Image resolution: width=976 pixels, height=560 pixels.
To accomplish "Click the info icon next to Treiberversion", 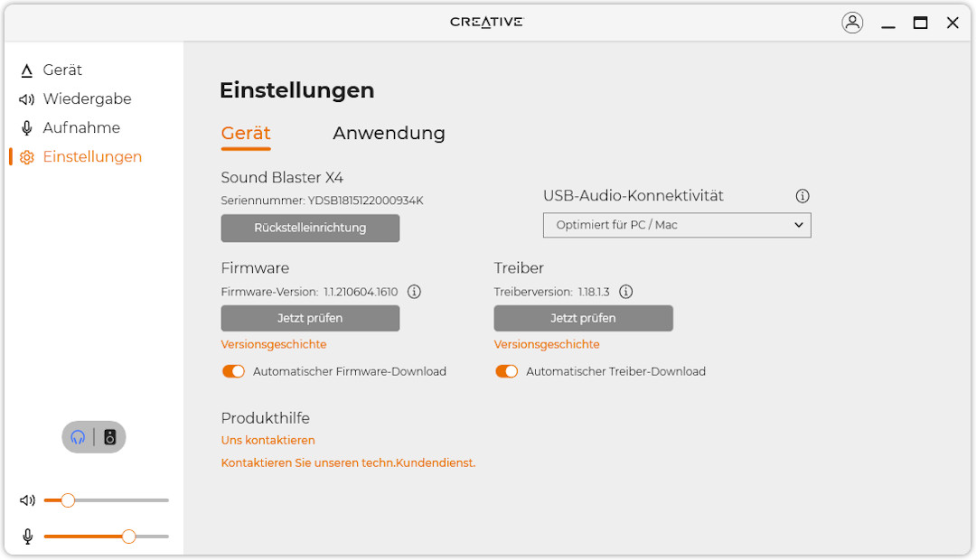I will pyautogui.click(x=625, y=292).
